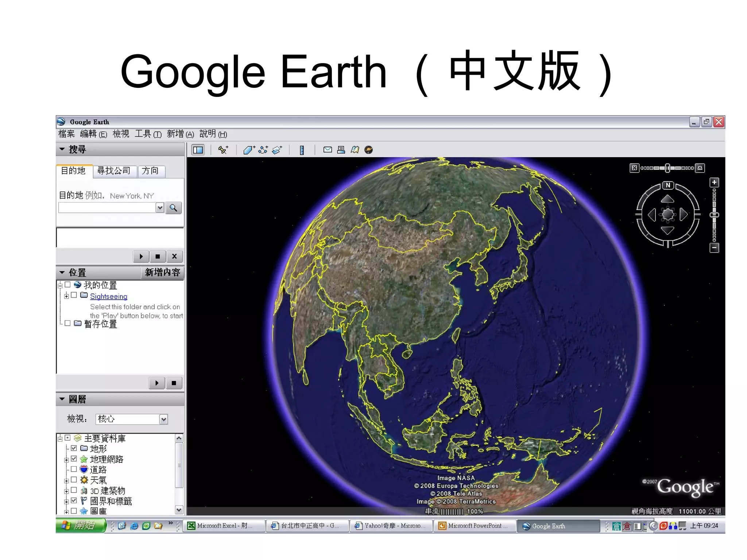This screenshot has width=747, height=560.
Task: Play the tour in Places panel
Action: [157, 383]
